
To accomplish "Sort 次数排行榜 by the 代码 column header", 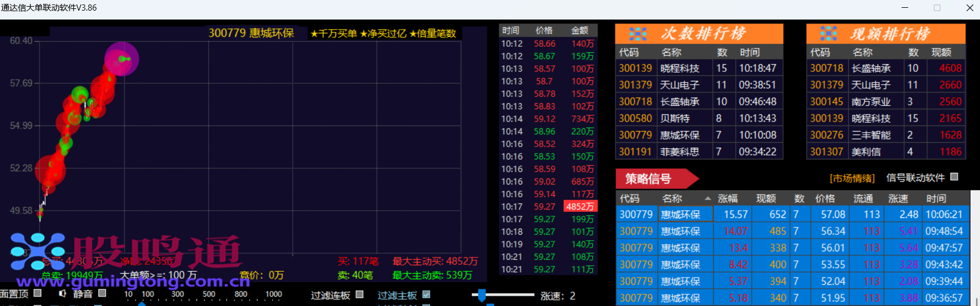I will (x=629, y=52).
